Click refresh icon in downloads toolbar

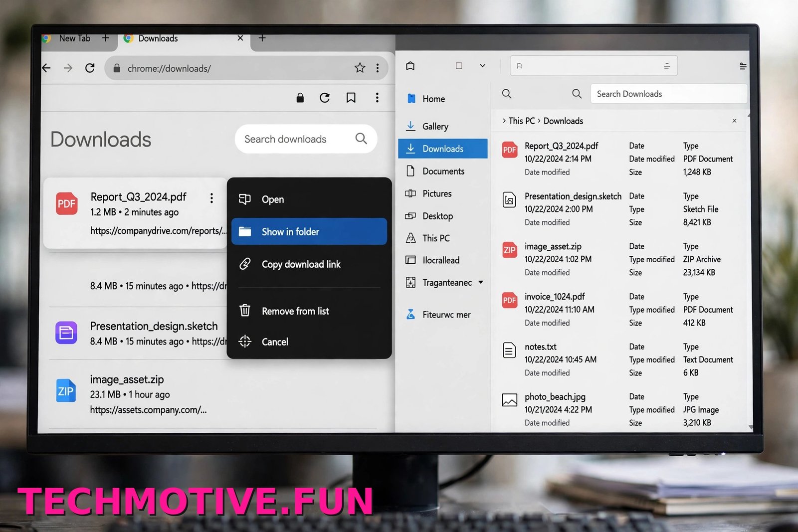(325, 98)
